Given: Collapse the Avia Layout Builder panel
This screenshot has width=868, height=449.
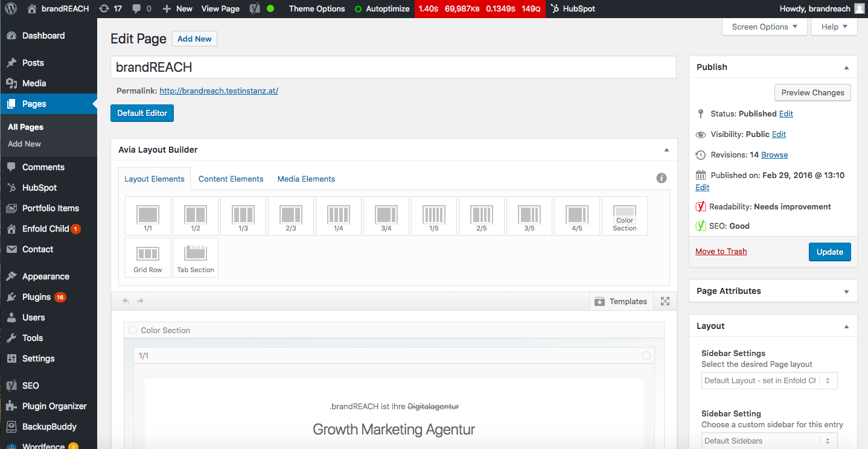Looking at the screenshot, I should click(x=666, y=150).
